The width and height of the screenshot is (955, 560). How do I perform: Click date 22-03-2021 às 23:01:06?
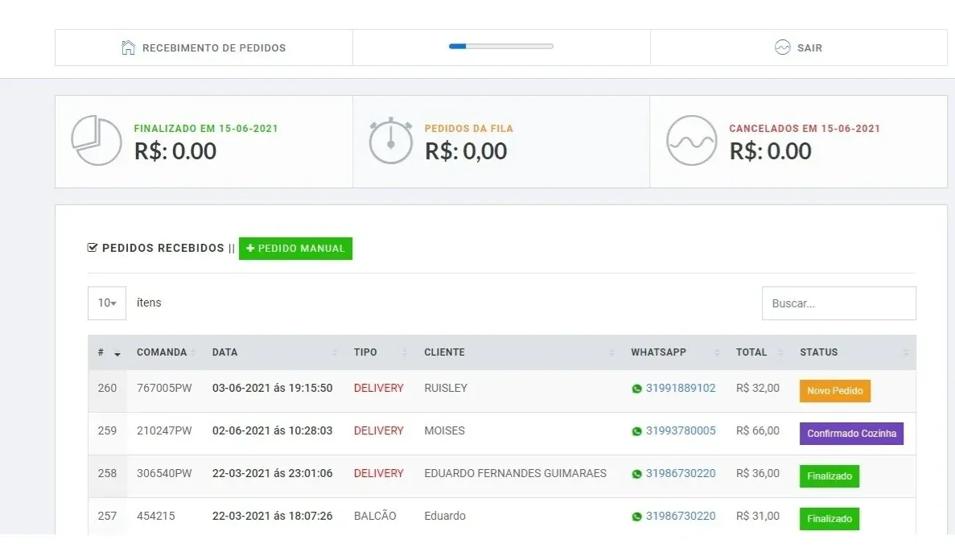click(x=272, y=473)
